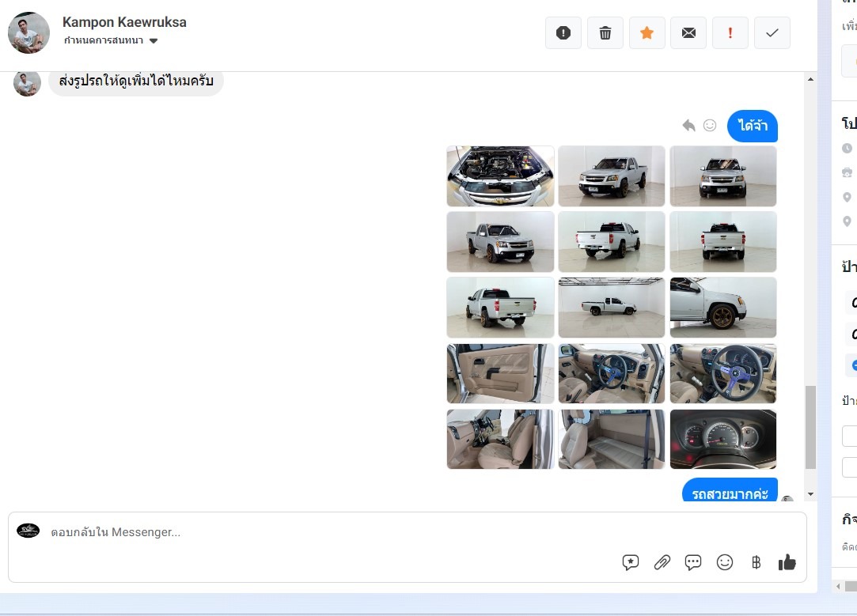Mark conversation done with checkmark
857x616 pixels.
point(772,33)
